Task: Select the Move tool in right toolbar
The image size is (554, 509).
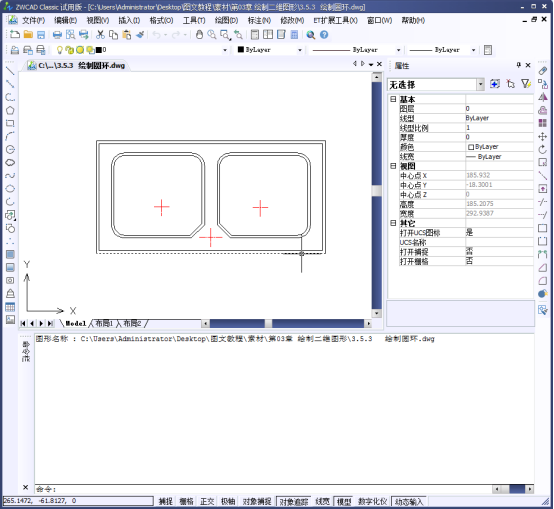Action: (x=542, y=137)
